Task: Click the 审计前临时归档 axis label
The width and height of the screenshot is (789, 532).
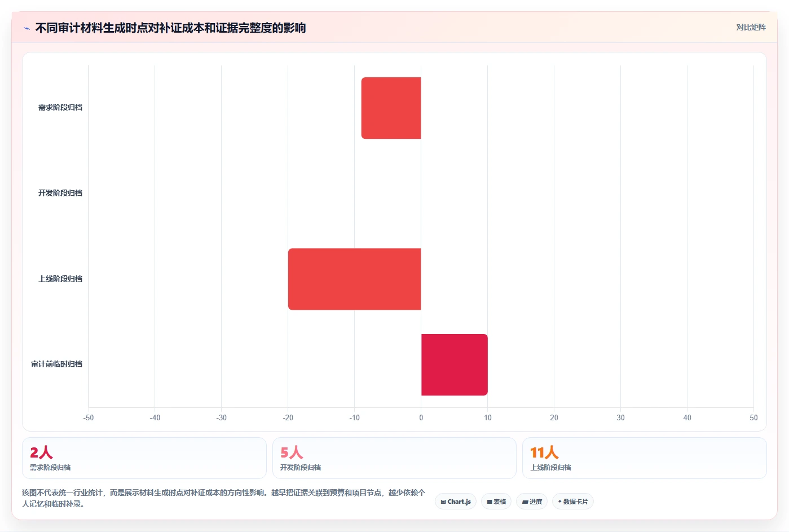Action: [57, 364]
